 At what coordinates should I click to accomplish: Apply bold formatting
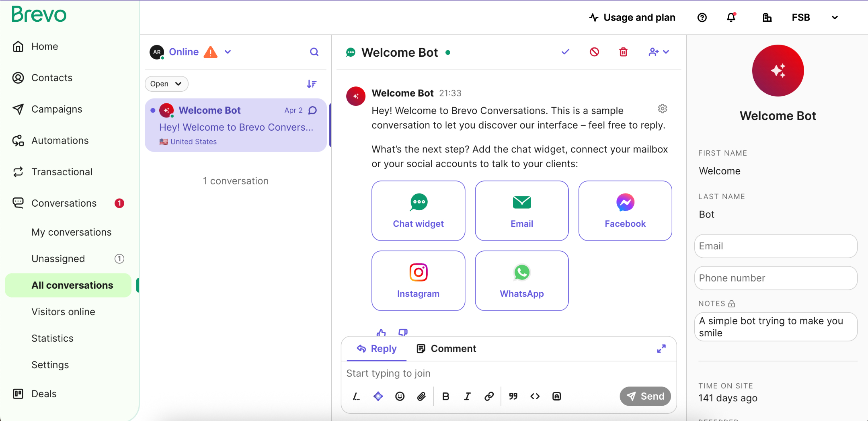coord(445,396)
